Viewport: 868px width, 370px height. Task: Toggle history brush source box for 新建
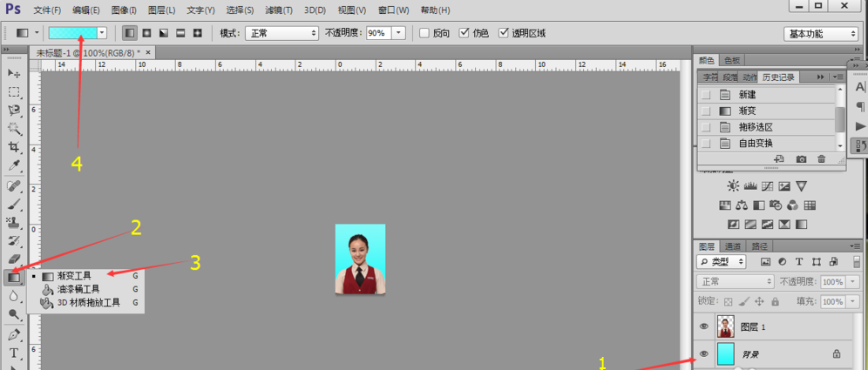point(706,95)
